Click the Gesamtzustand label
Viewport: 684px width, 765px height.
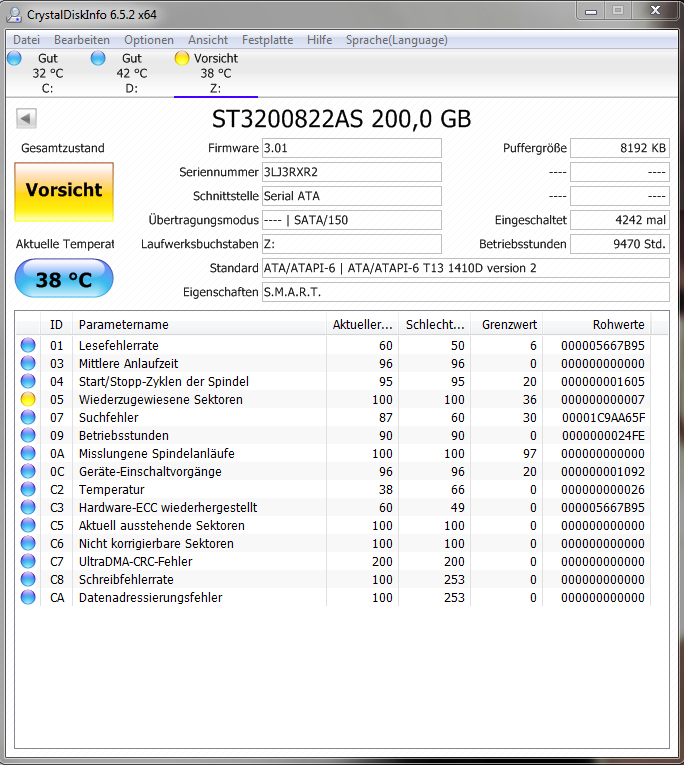(62, 148)
